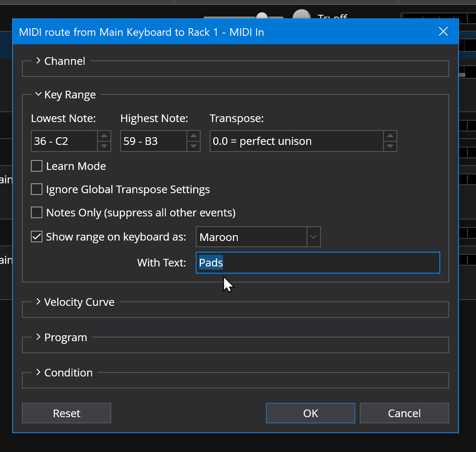Enable the Learn Mode checkbox

37,166
